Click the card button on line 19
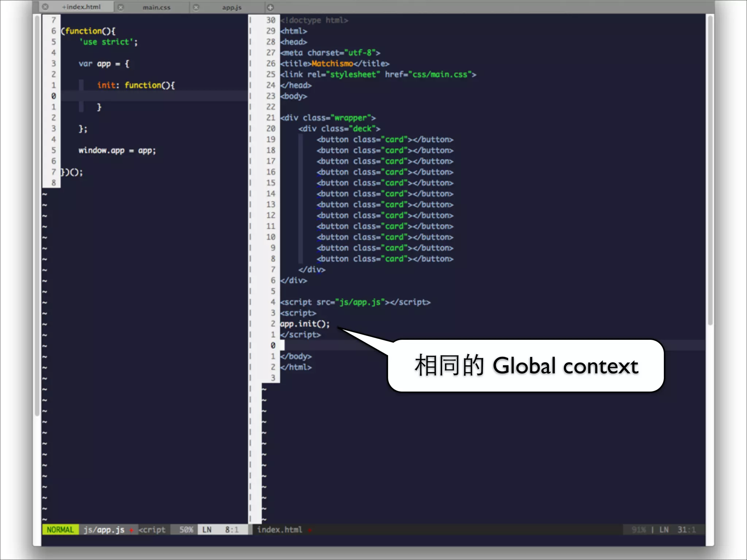Image resolution: width=747 pixels, height=560 pixels. pos(385,140)
